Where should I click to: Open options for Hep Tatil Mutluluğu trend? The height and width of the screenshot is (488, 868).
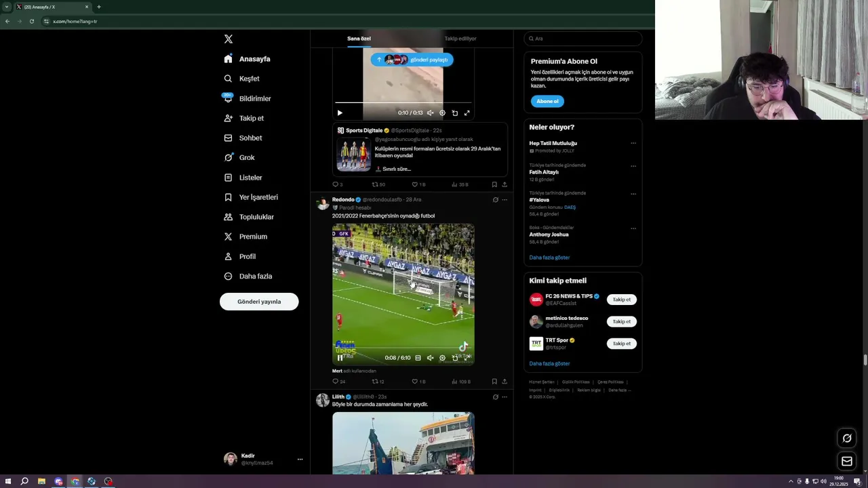(633, 144)
